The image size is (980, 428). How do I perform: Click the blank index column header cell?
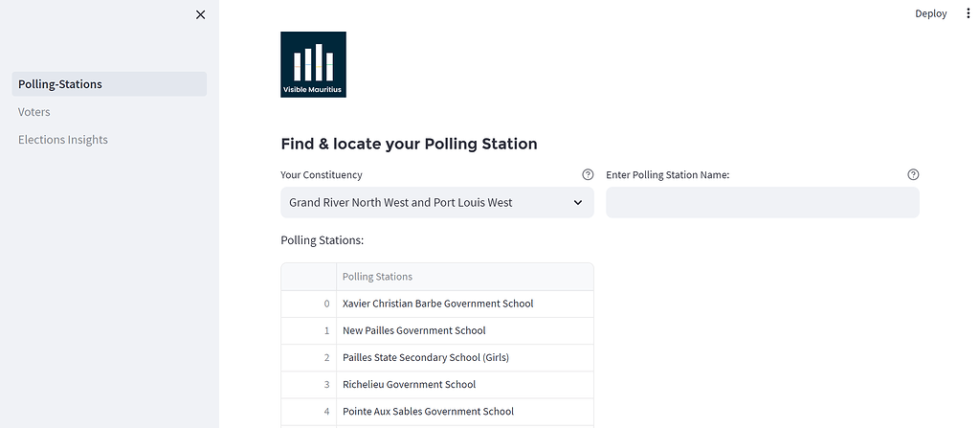click(x=308, y=277)
